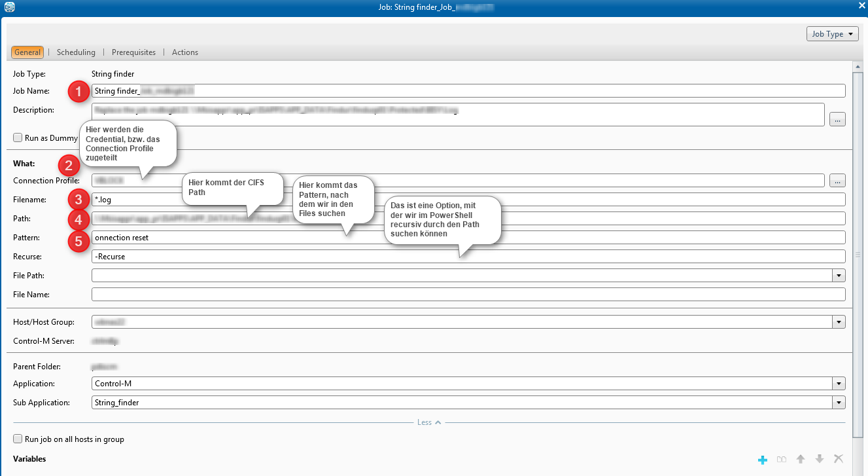The width and height of the screenshot is (868, 476).
Task: Open the Application dropdown arrow
Action: pos(839,384)
